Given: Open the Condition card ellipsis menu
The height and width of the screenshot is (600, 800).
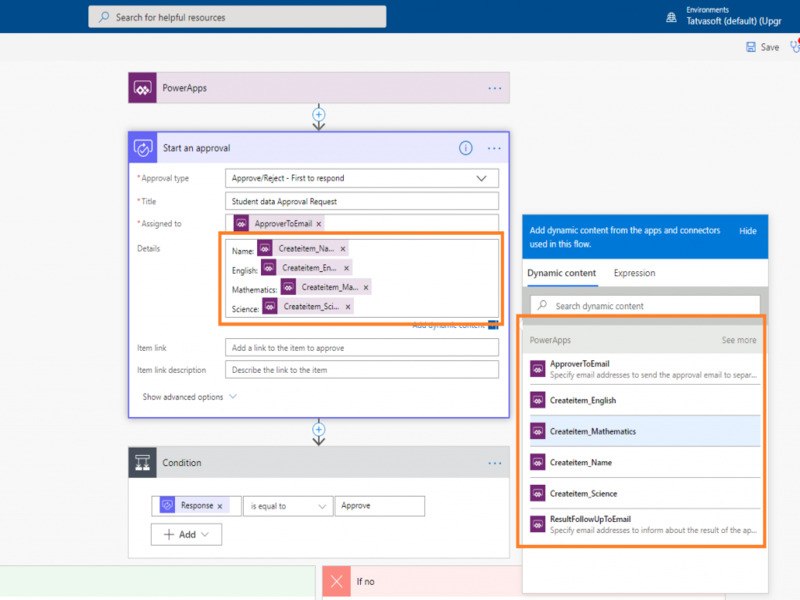Looking at the screenshot, I should pyautogui.click(x=494, y=463).
